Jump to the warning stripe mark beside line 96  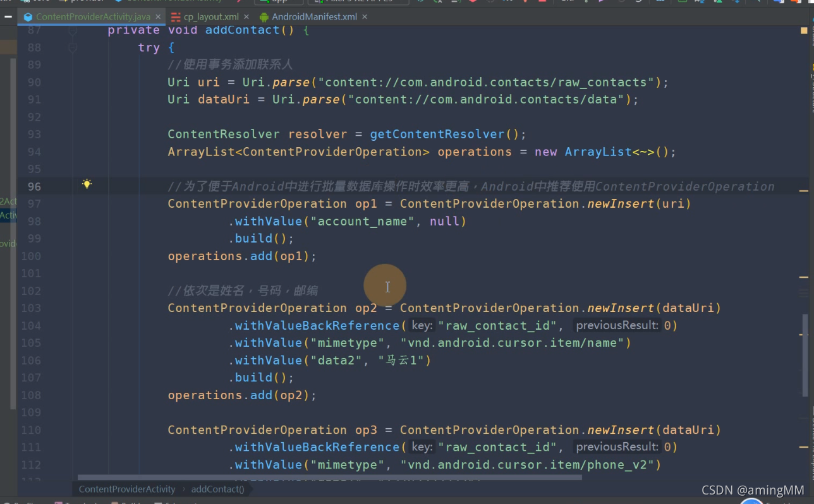click(x=804, y=189)
